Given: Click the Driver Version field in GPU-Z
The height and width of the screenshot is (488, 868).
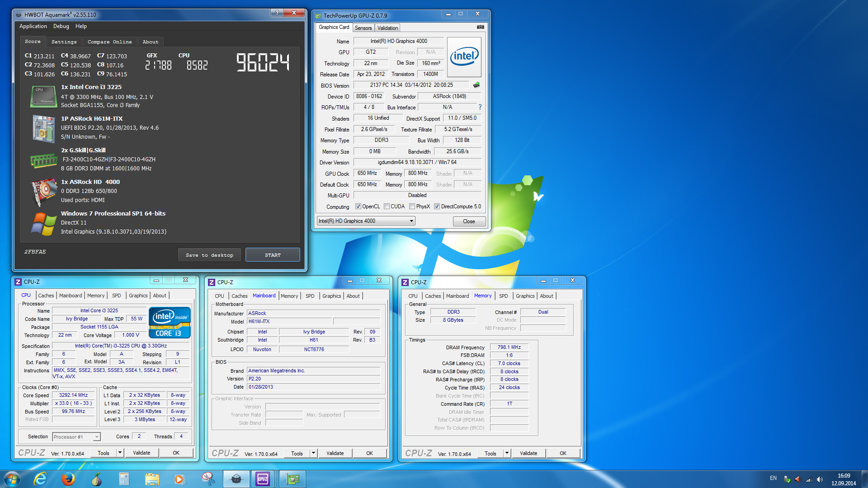Looking at the screenshot, I should click(417, 162).
